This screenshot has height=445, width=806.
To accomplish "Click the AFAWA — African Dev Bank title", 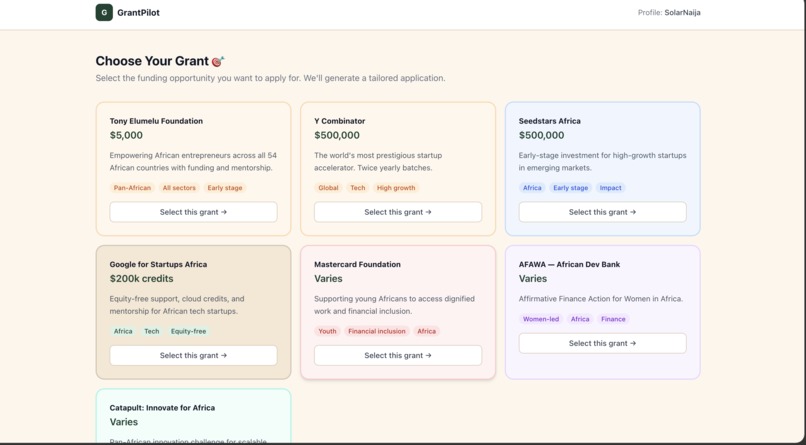I will pyautogui.click(x=570, y=265).
